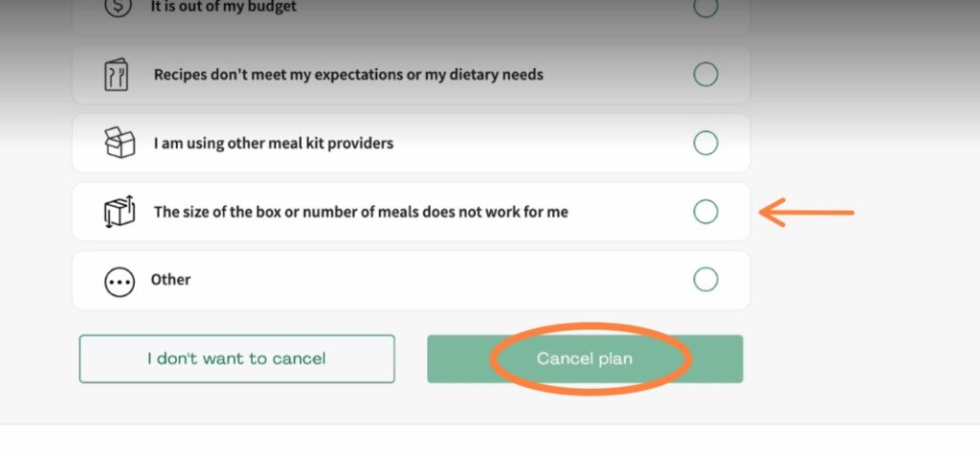
Task: Select the 'It is out of my budget' radio button
Action: (705, 6)
